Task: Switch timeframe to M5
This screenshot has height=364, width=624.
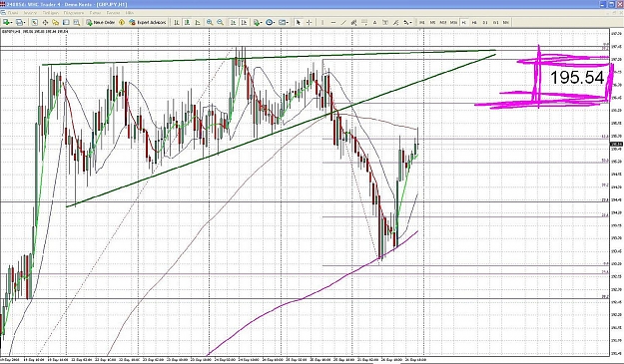Action: [x=432, y=22]
